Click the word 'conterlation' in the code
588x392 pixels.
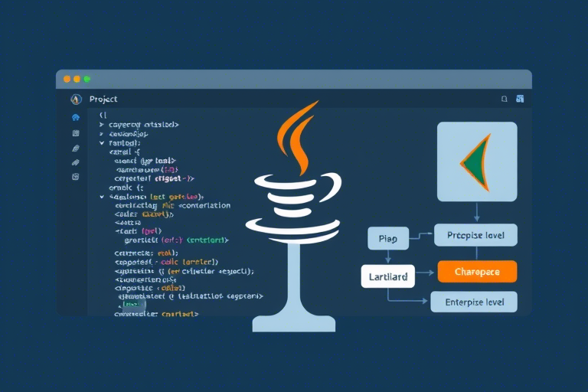click(204, 205)
